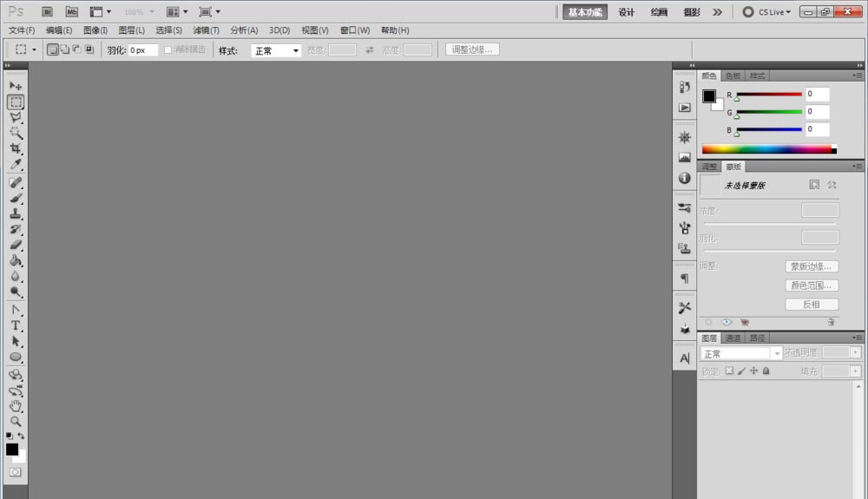Open the 滤镜(T) Filter menu
Image resolution: width=868 pixels, height=499 pixels.
(206, 30)
